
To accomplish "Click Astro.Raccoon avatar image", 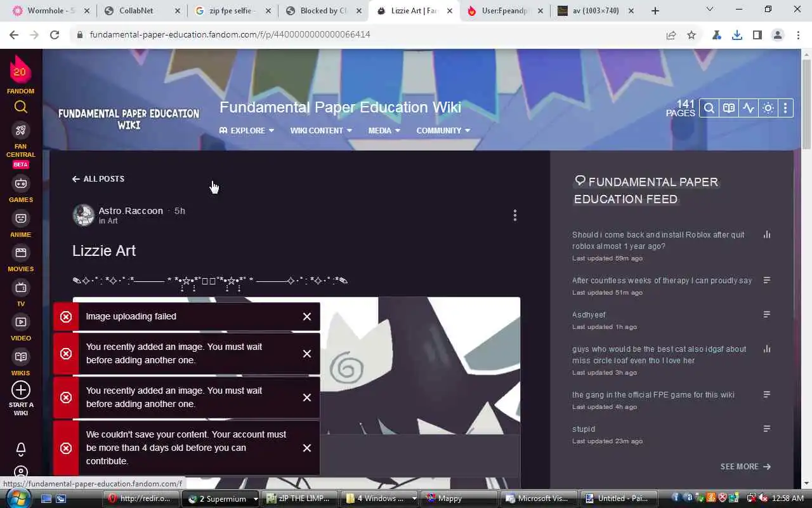I will pyautogui.click(x=83, y=215).
